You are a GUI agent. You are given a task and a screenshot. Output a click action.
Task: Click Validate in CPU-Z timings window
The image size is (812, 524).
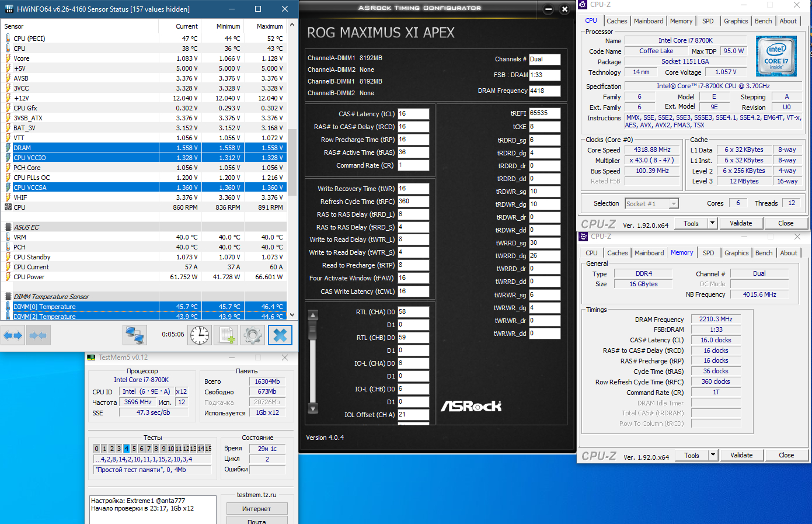tap(741, 455)
